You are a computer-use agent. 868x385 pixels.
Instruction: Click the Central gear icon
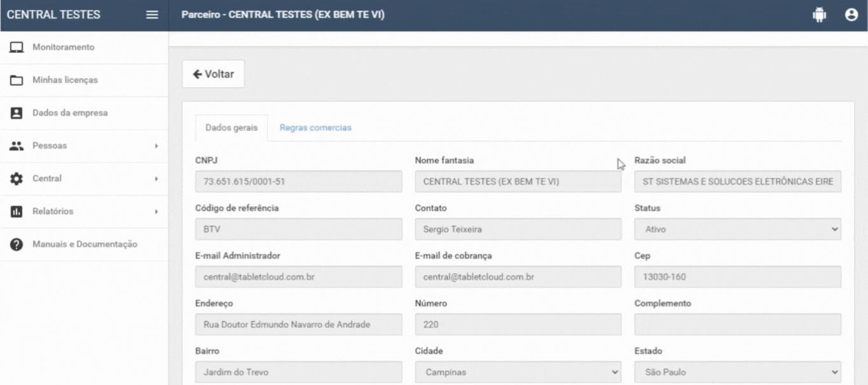pos(17,179)
